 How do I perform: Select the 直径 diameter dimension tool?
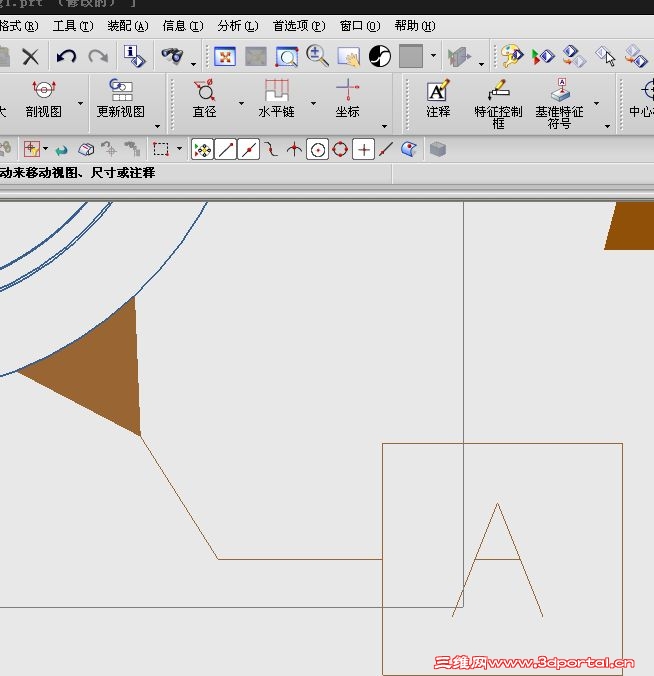tap(204, 99)
